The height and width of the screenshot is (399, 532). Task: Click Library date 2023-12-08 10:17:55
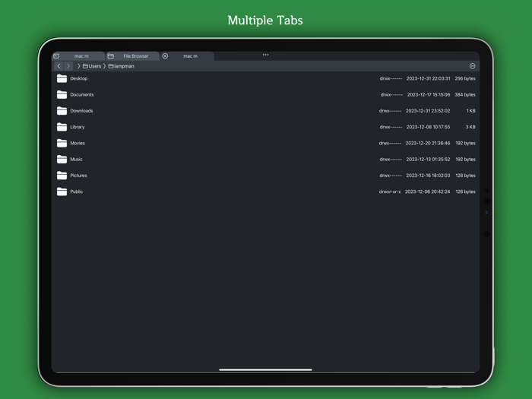click(428, 127)
